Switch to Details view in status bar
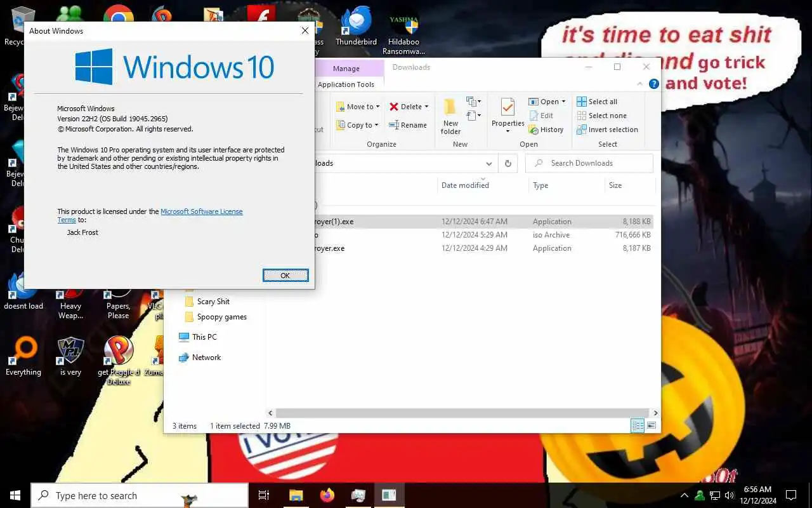 point(638,426)
